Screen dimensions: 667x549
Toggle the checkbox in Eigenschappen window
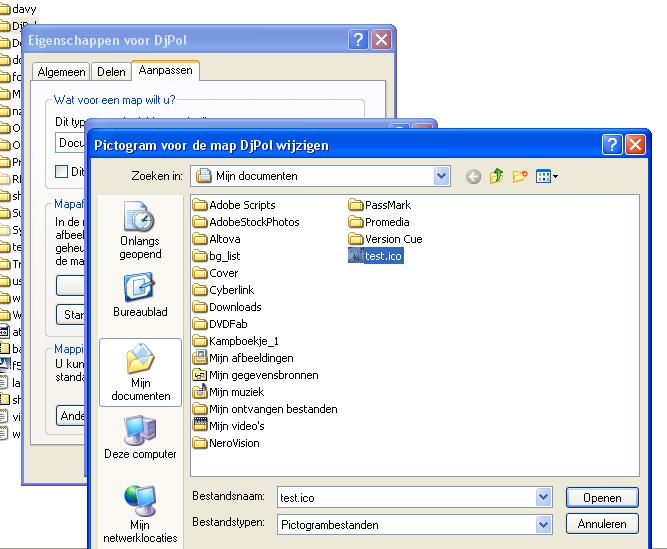(x=62, y=171)
